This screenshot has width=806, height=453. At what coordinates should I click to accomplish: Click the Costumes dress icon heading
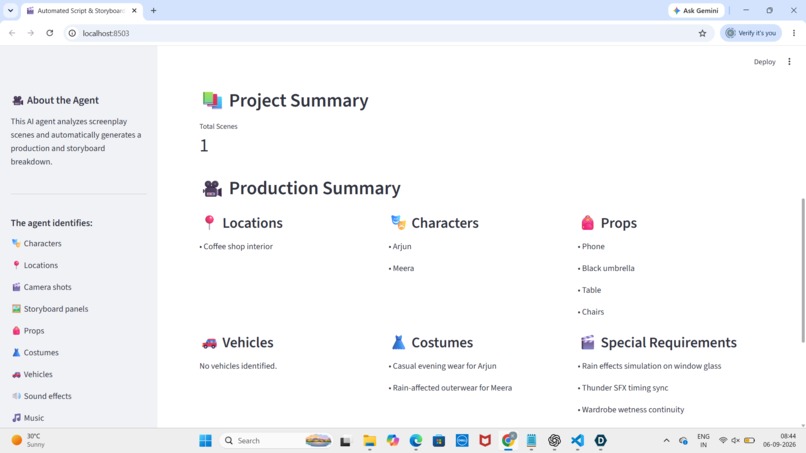[398, 342]
